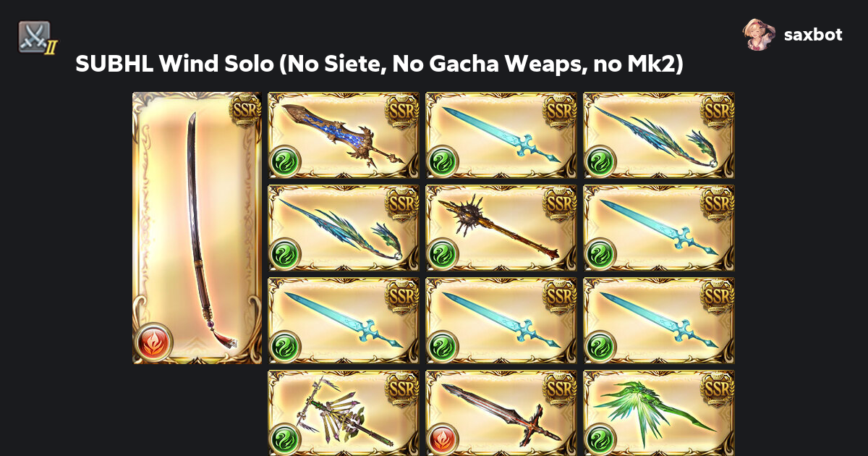Click the fire element icon on the dark red sword

point(442,439)
